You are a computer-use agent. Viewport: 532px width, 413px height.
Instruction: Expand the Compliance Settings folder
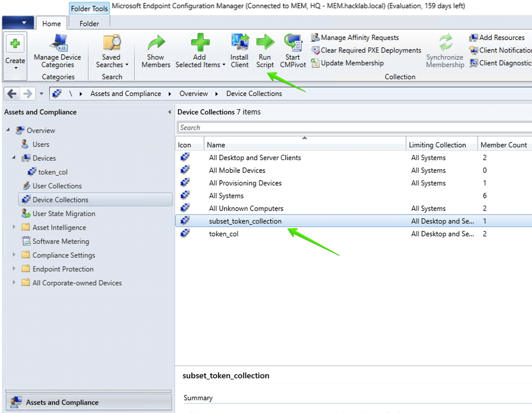tap(14, 255)
